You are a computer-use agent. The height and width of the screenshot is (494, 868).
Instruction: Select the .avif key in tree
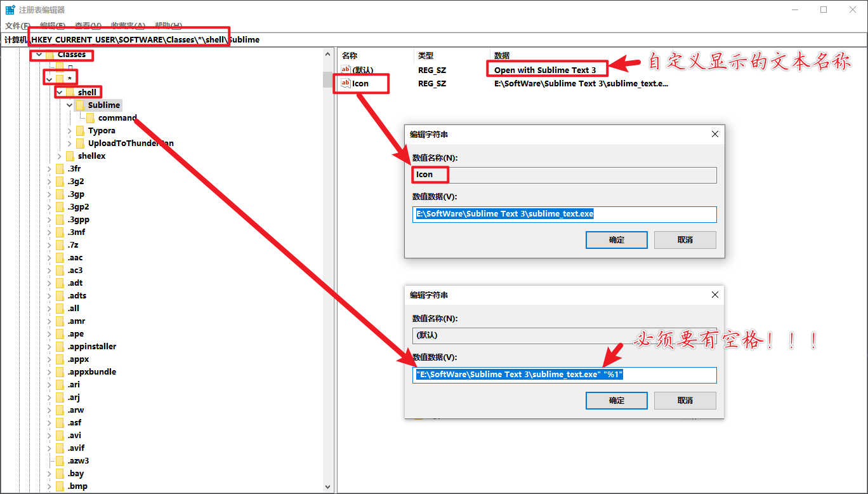pos(75,448)
